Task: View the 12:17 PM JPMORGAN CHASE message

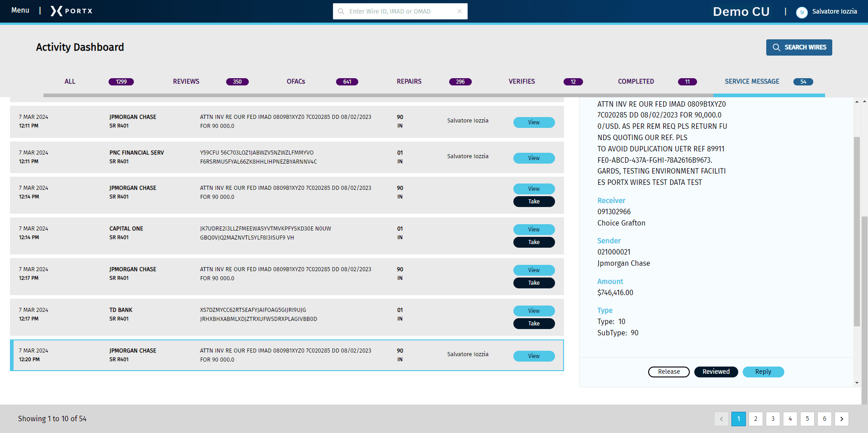Action: click(534, 270)
